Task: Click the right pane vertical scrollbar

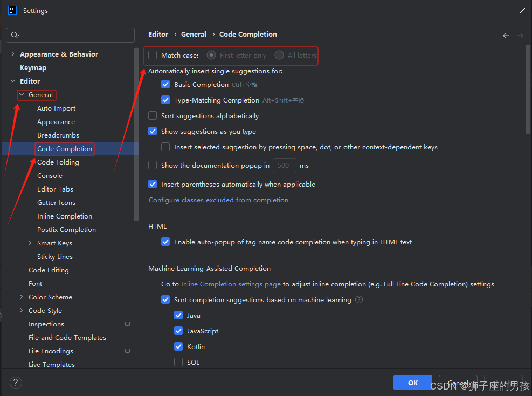Action: click(528, 90)
